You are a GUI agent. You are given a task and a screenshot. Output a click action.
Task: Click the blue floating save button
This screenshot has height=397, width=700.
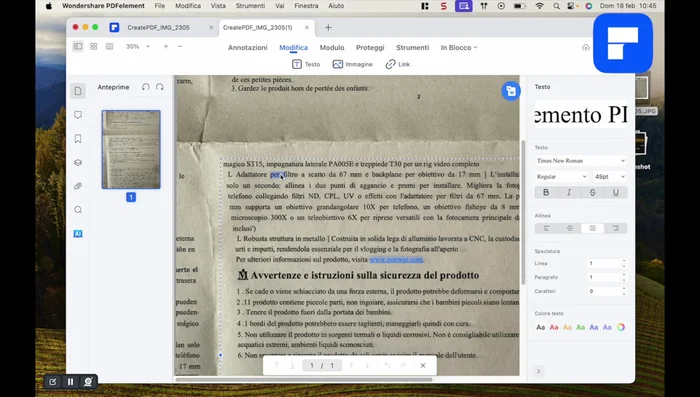click(x=511, y=91)
